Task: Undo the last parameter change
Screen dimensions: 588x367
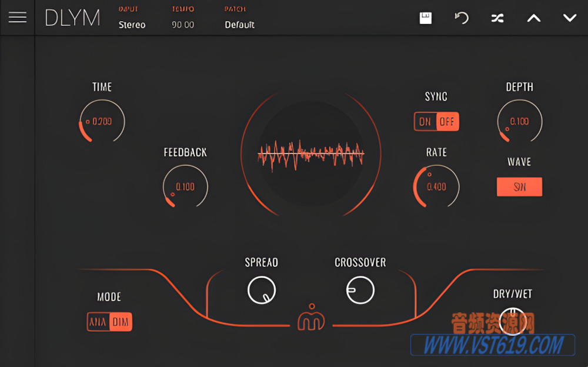Action: point(462,18)
